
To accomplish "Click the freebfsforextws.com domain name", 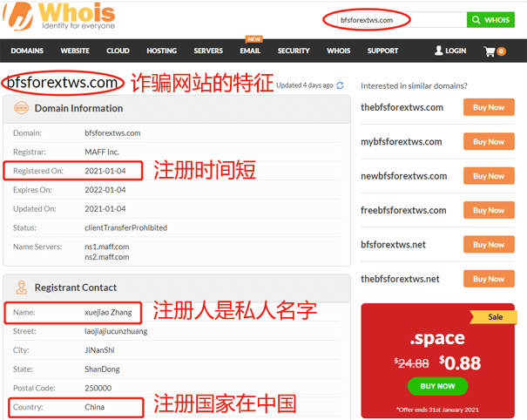I will coord(403,210).
